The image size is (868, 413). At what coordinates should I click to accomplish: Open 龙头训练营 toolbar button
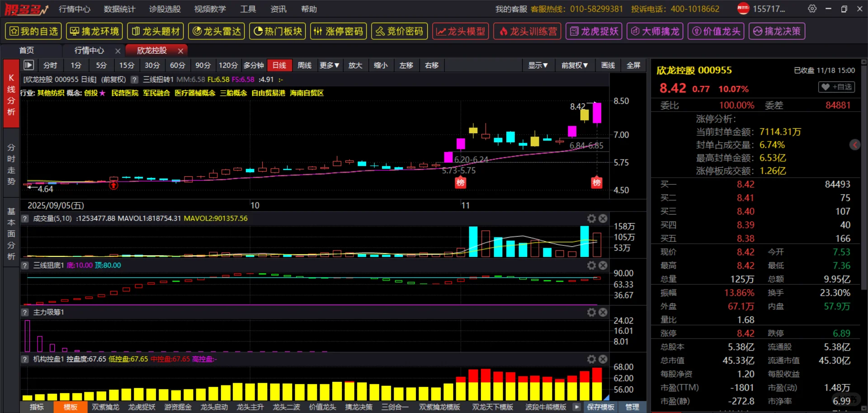click(528, 31)
